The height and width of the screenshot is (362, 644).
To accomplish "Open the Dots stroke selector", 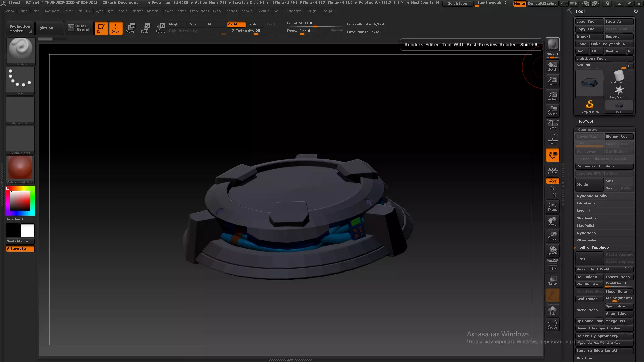I will (20, 81).
